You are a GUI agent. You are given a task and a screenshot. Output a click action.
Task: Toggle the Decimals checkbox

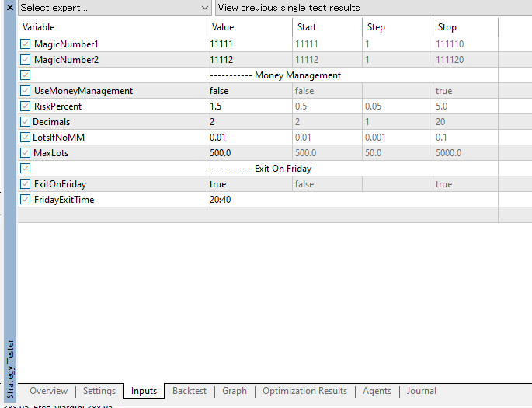coord(26,122)
